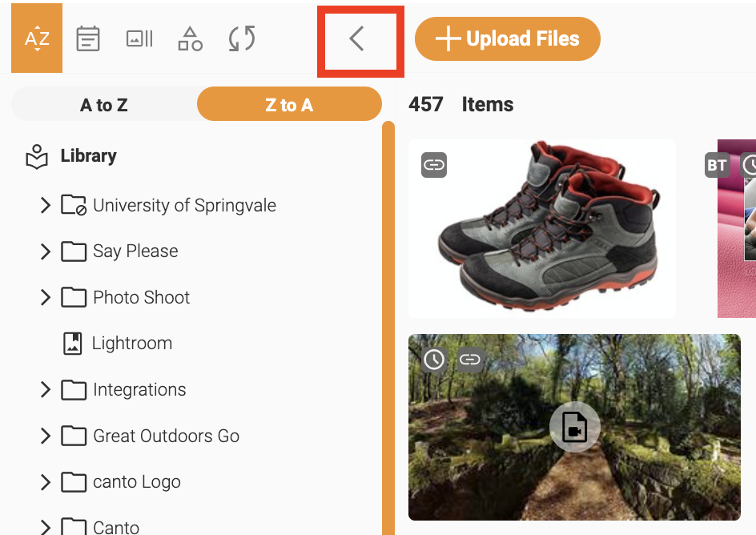
Task: Switch sorting to A to Z
Action: point(104,104)
